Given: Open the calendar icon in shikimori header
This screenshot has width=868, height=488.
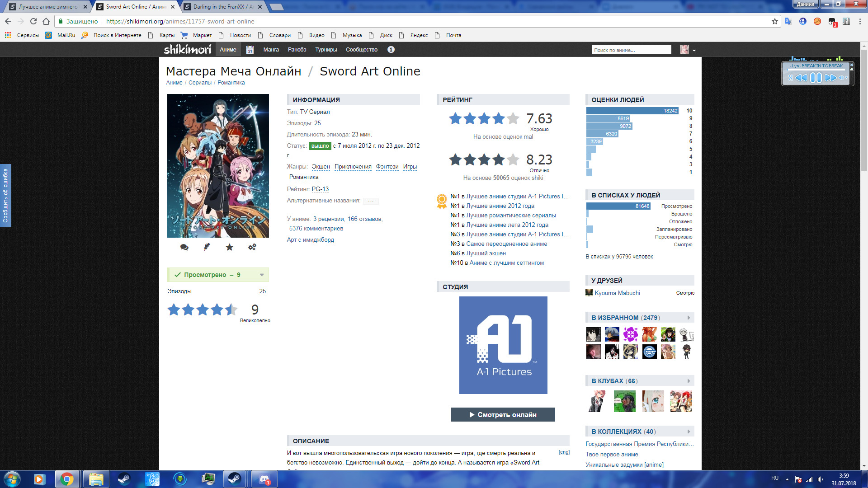Looking at the screenshot, I should pyautogui.click(x=250, y=50).
